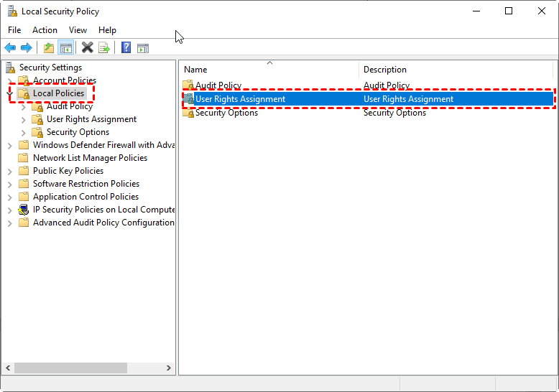The width and height of the screenshot is (559, 392).
Task: Click the Audit Policy description cell
Action: [387, 85]
